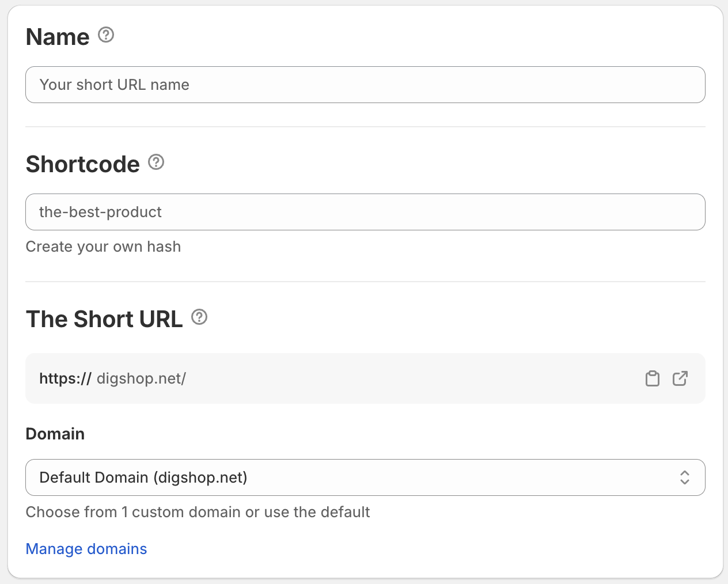The width and height of the screenshot is (728, 584).
Task: Expand the Default Domain (digshop.net) list
Action: (365, 477)
